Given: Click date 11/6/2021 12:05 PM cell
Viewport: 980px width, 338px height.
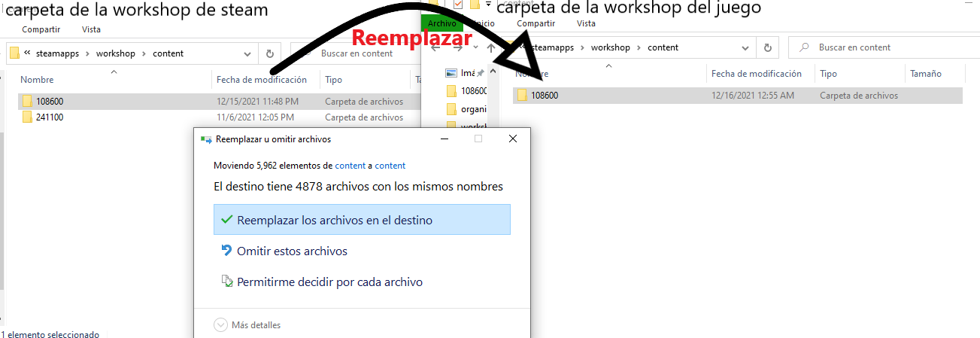Looking at the screenshot, I should [255, 117].
